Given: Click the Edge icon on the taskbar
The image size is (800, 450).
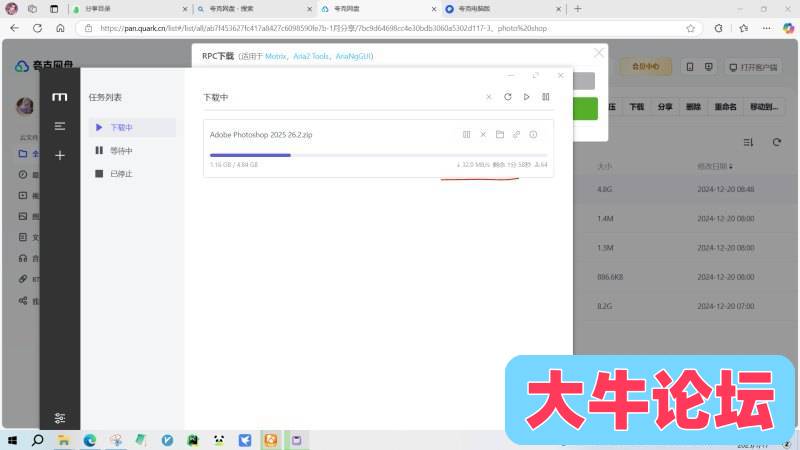Looking at the screenshot, I should [x=90, y=440].
